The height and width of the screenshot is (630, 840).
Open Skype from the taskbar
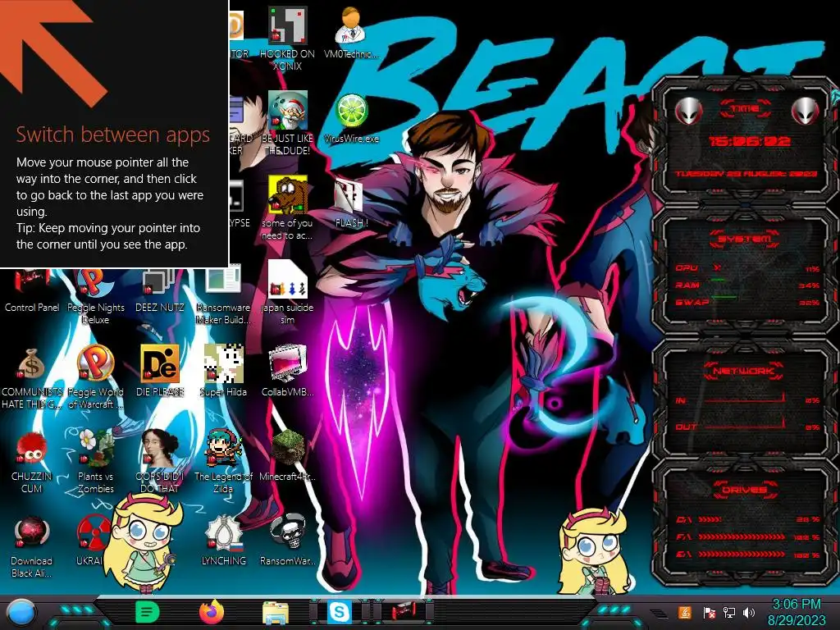339,612
